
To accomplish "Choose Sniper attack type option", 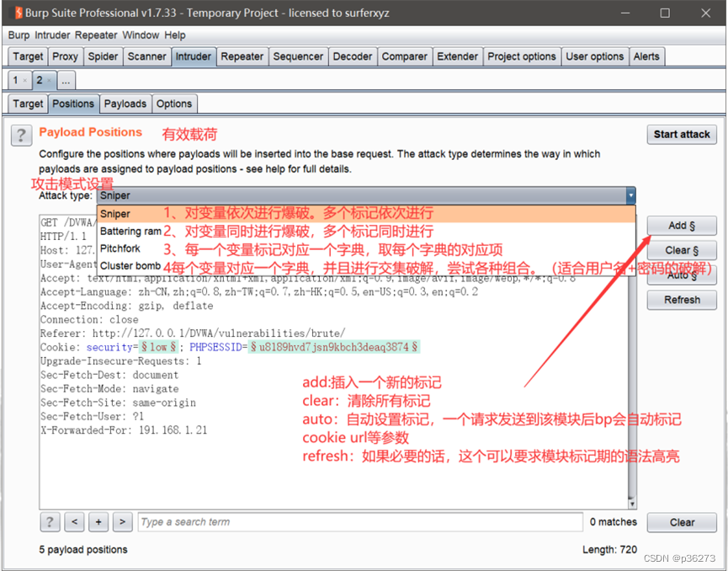I will 366,214.
